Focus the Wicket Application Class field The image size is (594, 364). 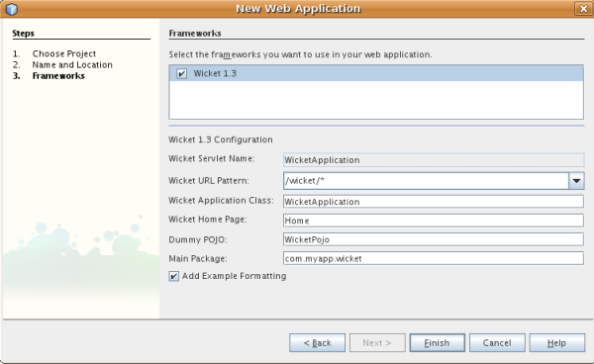(434, 202)
